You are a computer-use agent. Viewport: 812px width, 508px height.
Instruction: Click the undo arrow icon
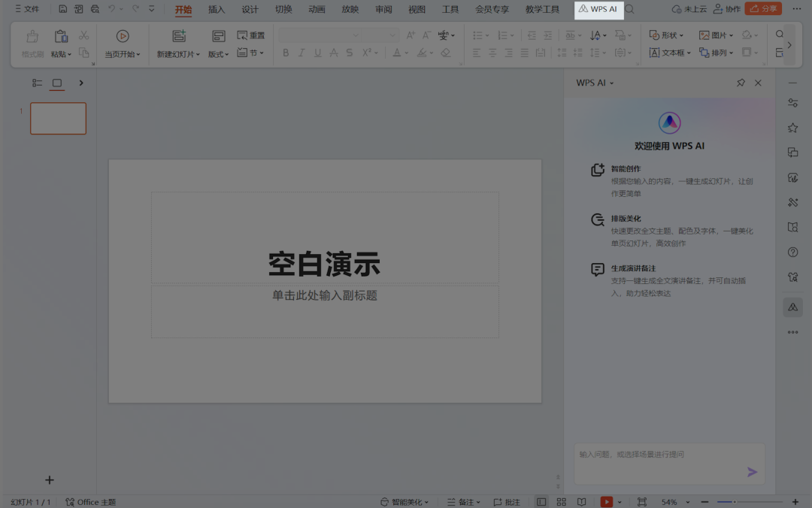point(111,9)
